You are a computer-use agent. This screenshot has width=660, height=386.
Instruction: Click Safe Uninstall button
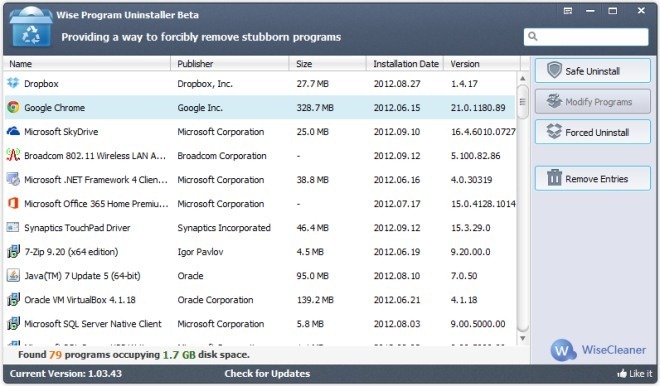(x=593, y=71)
